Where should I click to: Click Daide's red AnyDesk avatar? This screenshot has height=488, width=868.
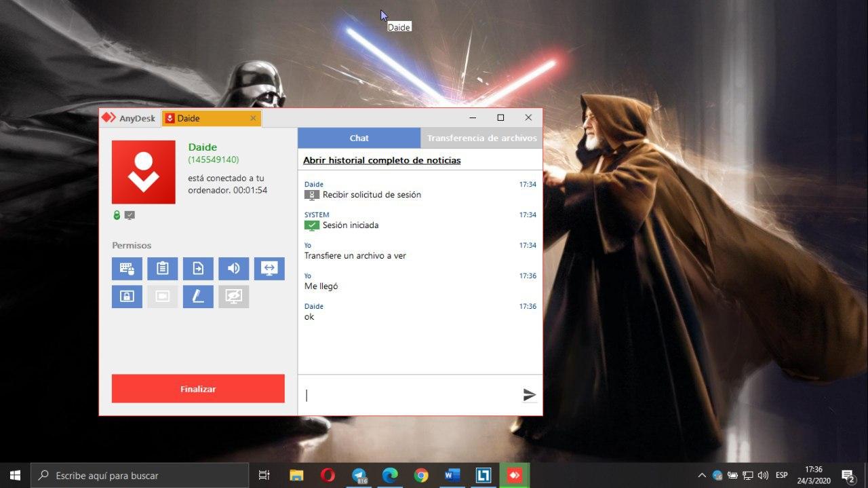click(x=144, y=172)
